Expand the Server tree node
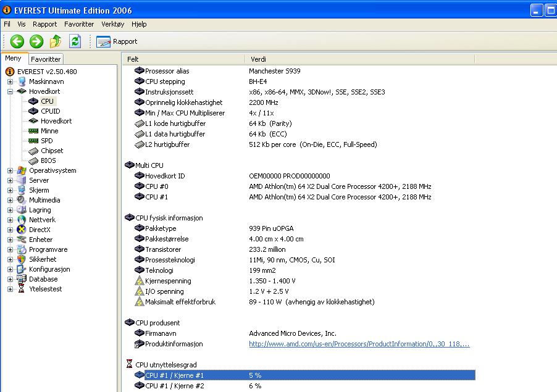 tap(10, 181)
